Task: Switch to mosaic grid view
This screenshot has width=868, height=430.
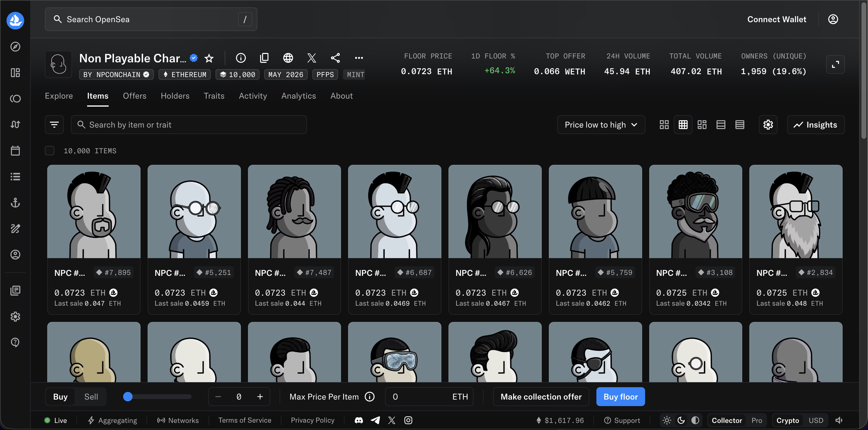Action: tap(702, 125)
